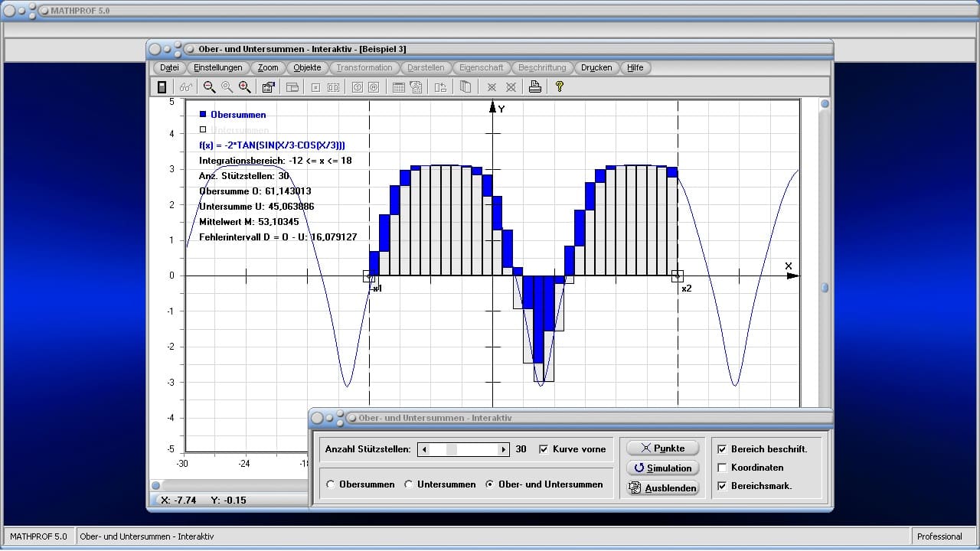The height and width of the screenshot is (551, 980).
Task: Open the table grid toolbar icon
Action: 398,87
